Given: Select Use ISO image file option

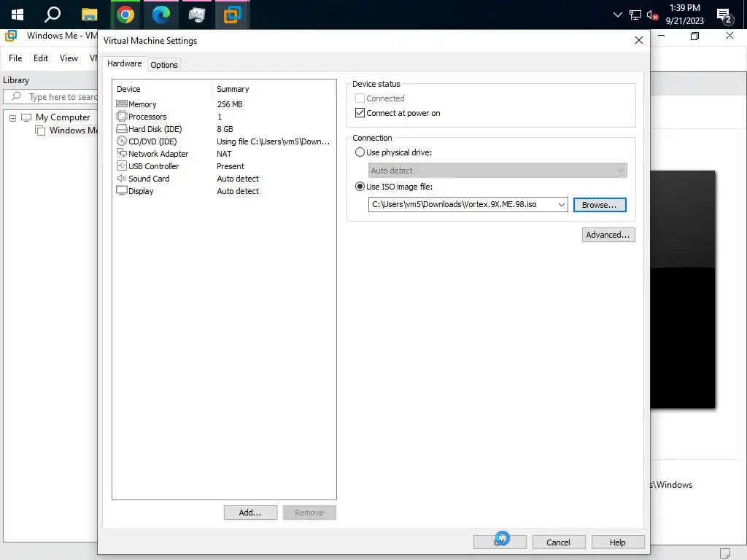Looking at the screenshot, I should coord(360,187).
